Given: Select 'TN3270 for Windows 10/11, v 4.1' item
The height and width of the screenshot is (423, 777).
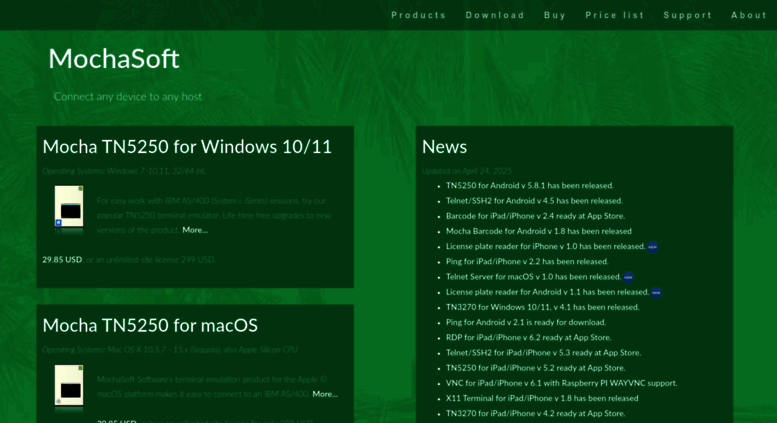Looking at the screenshot, I should click(543, 307).
